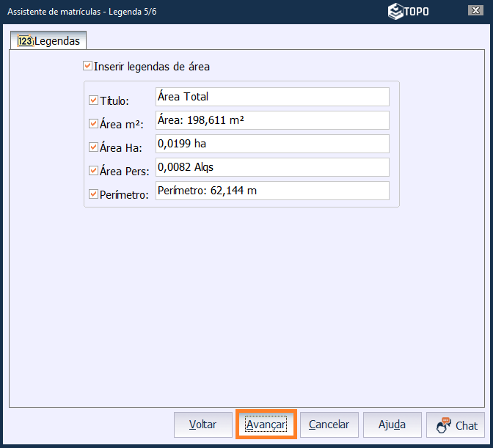This screenshot has width=493, height=448.
Task: Go back with the Voltar button
Action: click(x=202, y=425)
